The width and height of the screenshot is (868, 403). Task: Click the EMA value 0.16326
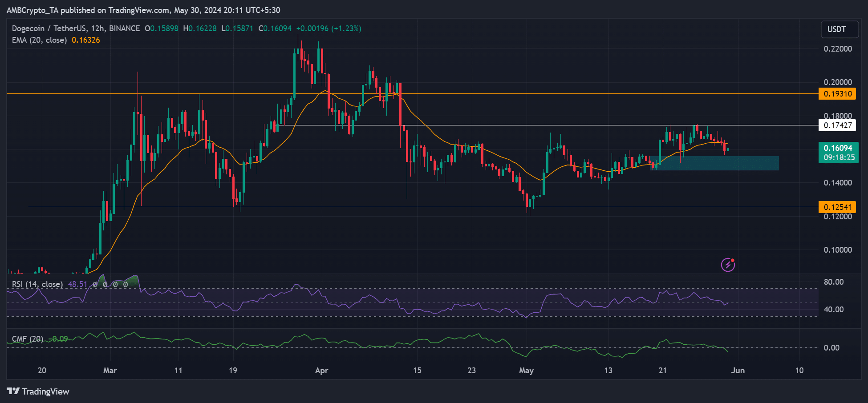tap(86, 40)
